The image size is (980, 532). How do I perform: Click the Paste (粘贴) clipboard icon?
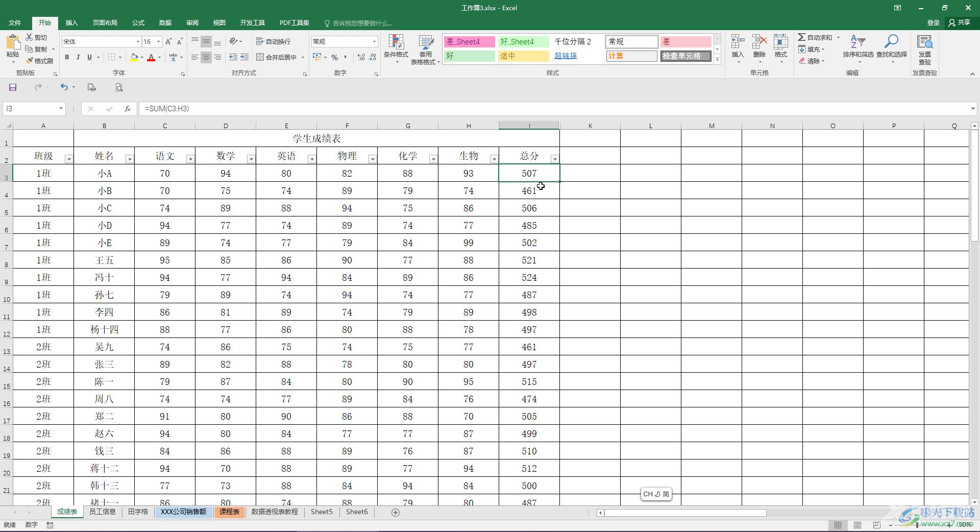13,43
